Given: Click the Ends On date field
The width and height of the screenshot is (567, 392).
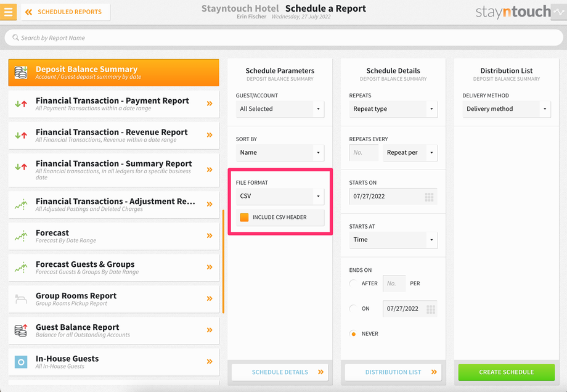Looking at the screenshot, I should click(410, 309).
